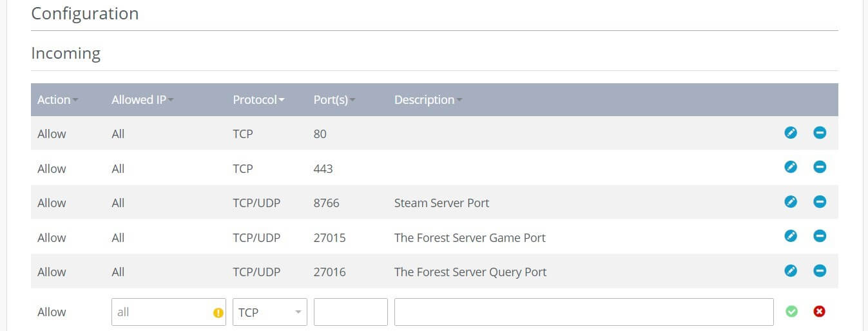The width and height of the screenshot is (868, 331).
Task: Delete The Forest Server Query Port rule
Action: [x=820, y=270]
